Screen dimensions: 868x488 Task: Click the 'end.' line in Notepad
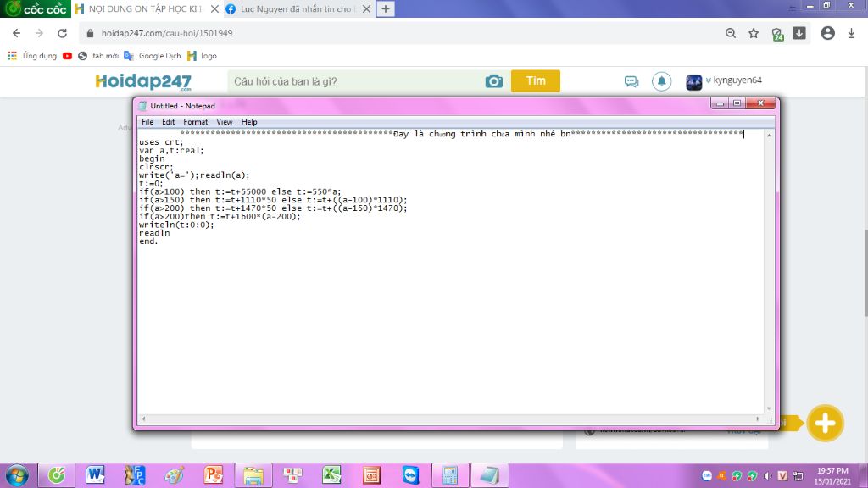[x=148, y=241]
